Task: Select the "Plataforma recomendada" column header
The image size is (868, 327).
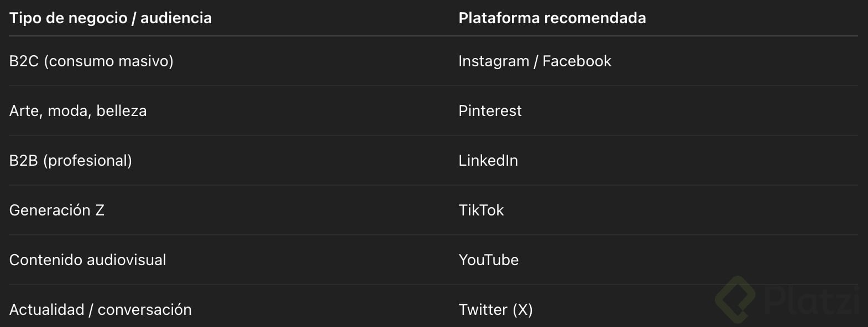Action: coord(552,18)
